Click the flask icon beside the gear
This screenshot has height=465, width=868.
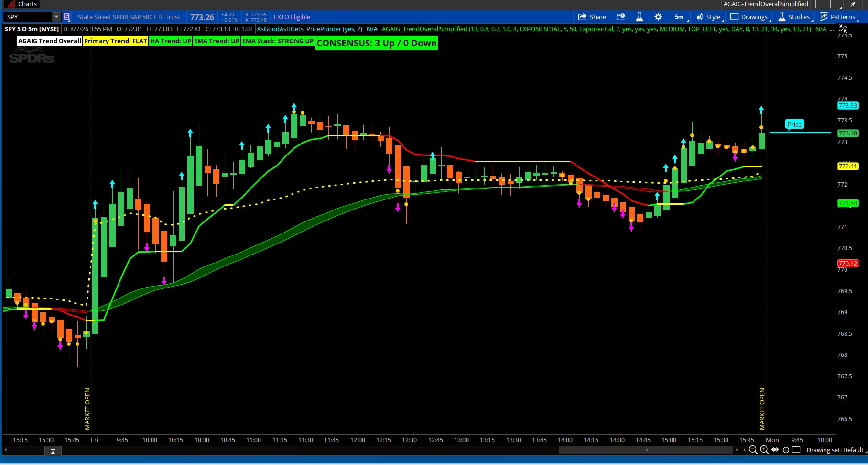pyautogui.click(x=639, y=17)
